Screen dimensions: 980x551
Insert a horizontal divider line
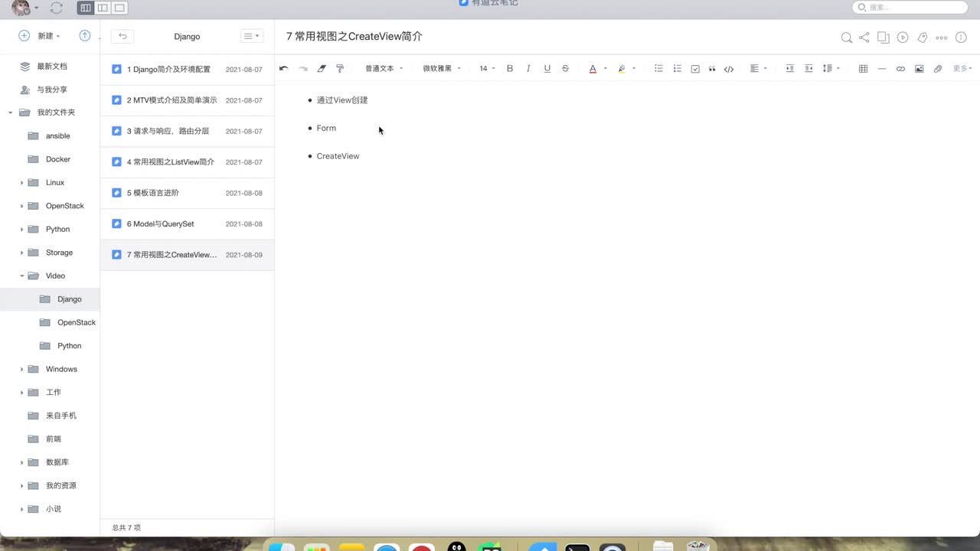(x=882, y=69)
